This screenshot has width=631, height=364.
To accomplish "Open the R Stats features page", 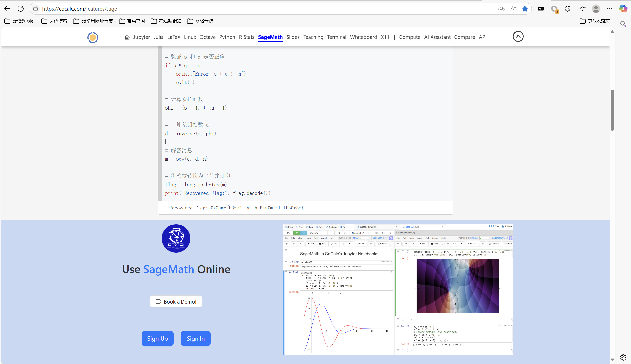I will pos(247,37).
